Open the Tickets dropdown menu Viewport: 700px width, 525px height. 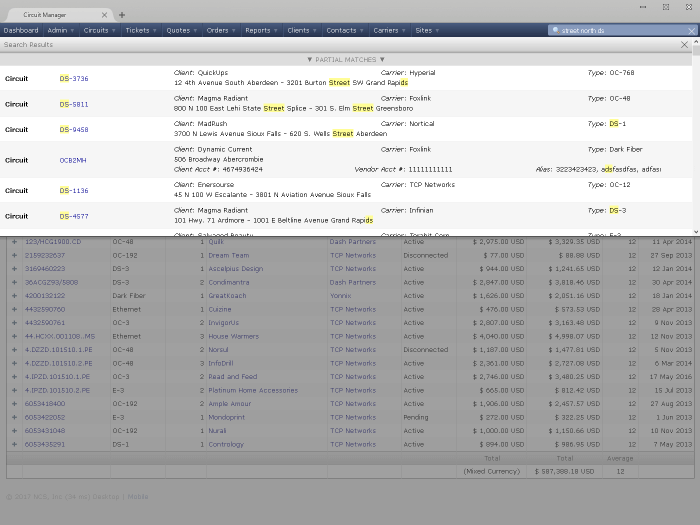141,30
